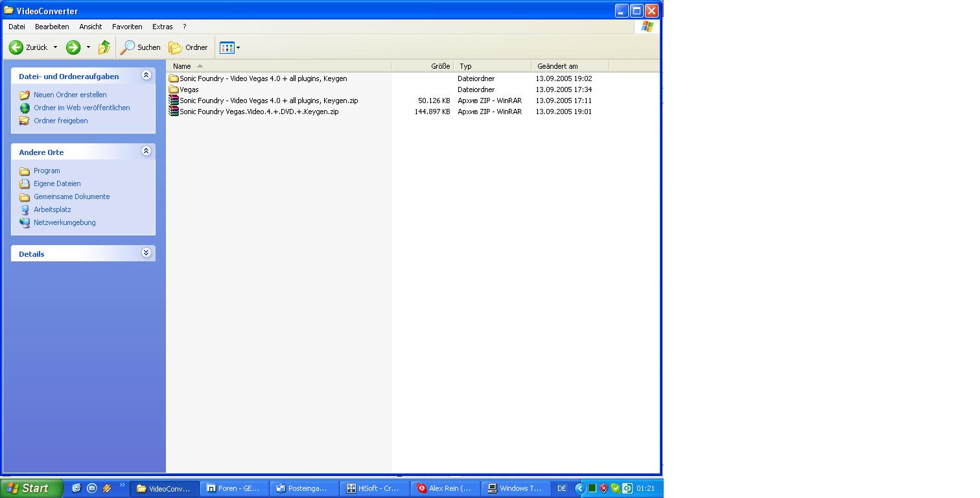The image size is (980, 498).
Task: Go forward with the green forward arrow
Action: (x=73, y=47)
